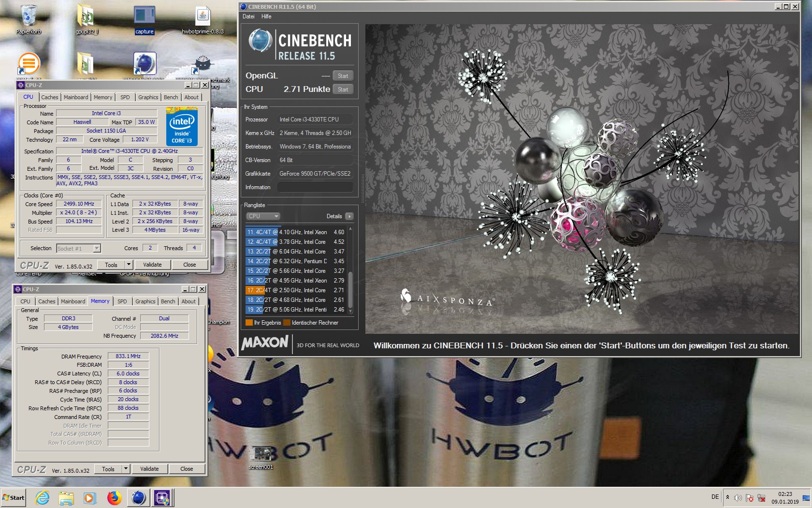Open the volume tray icon

738,498
